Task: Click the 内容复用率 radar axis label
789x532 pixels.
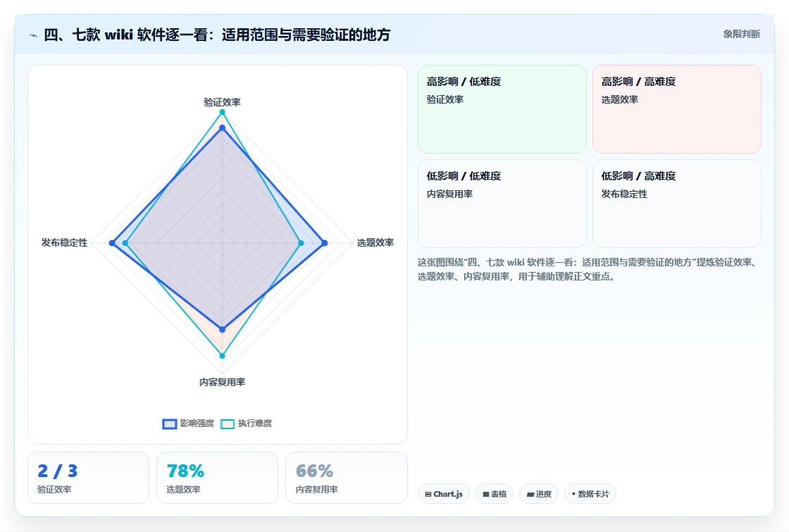Action: [222, 382]
